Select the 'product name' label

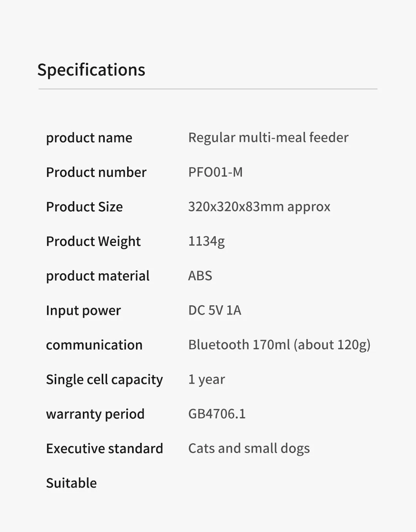click(89, 138)
